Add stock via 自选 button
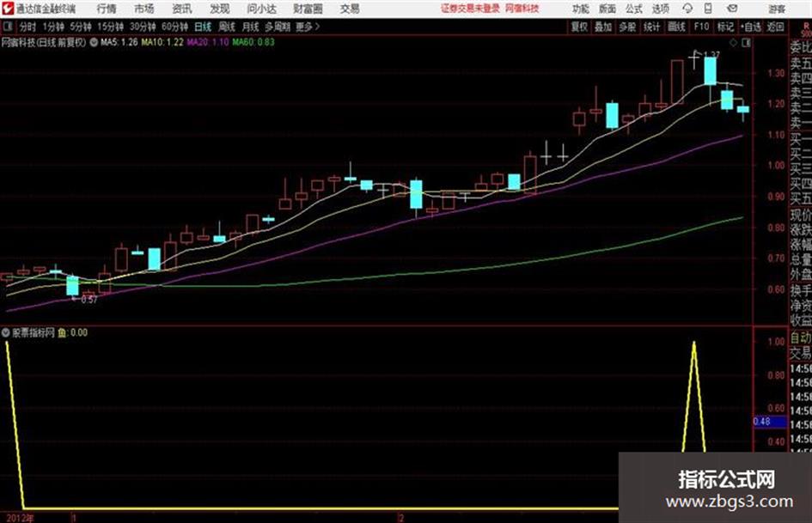The height and width of the screenshot is (523, 812). coord(750,27)
